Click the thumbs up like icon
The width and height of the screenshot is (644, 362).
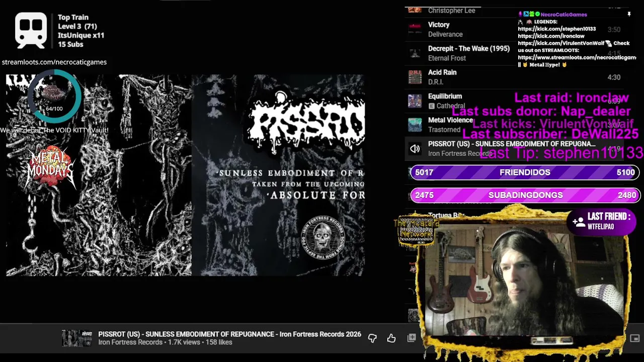click(391, 338)
